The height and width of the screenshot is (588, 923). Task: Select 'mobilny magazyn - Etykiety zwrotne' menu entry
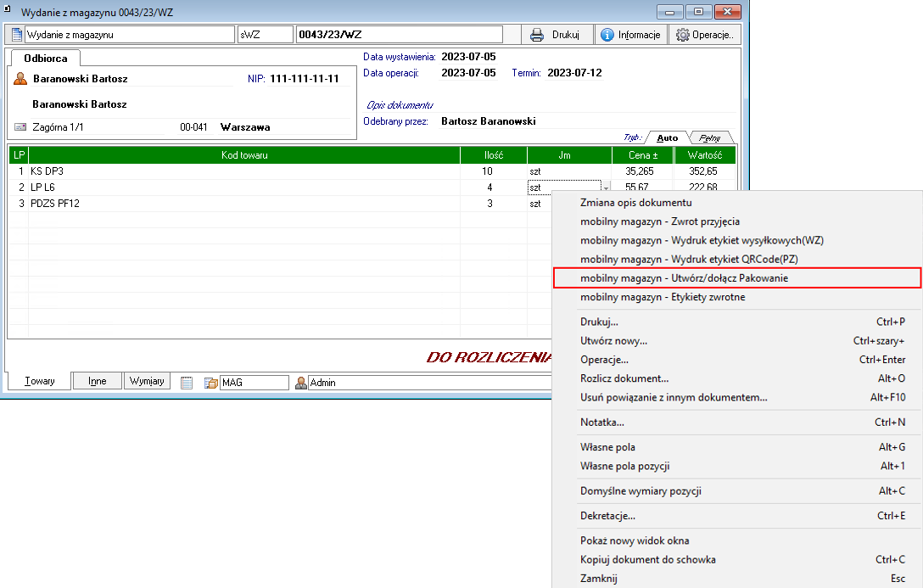(x=663, y=297)
